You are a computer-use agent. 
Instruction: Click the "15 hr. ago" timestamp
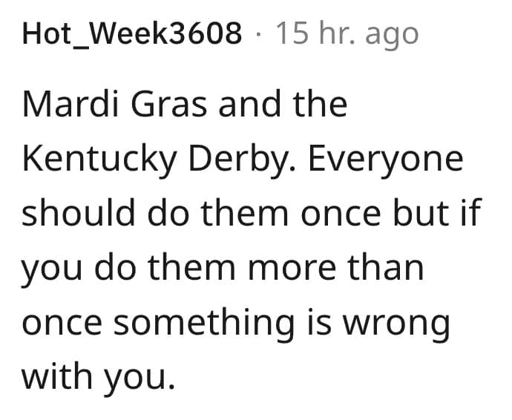(x=347, y=33)
